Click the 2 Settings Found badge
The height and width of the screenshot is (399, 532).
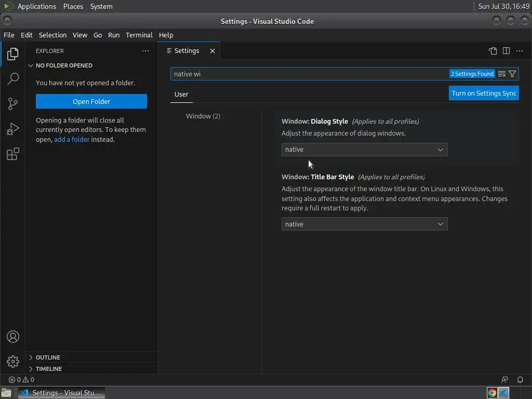point(472,74)
